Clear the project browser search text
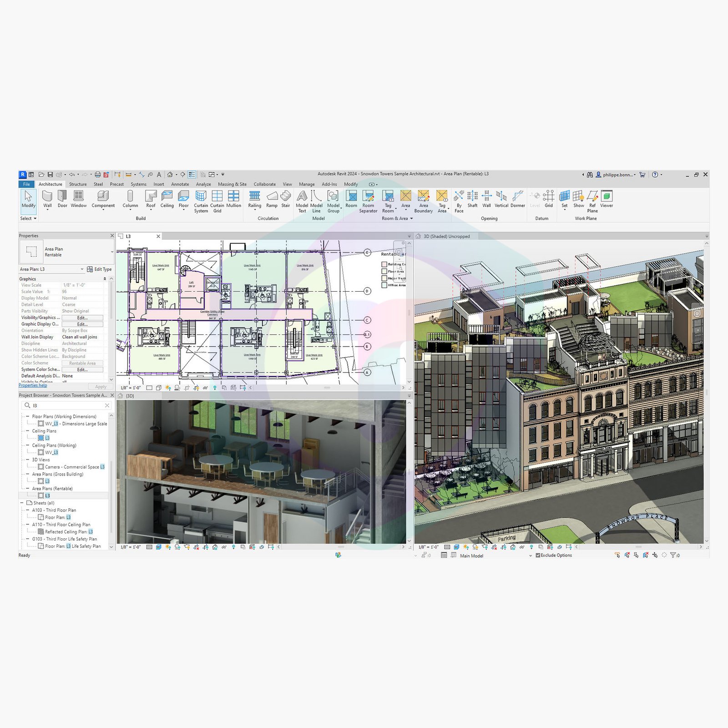Image resolution: width=728 pixels, height=728 pixels. [x=107, y=405]
